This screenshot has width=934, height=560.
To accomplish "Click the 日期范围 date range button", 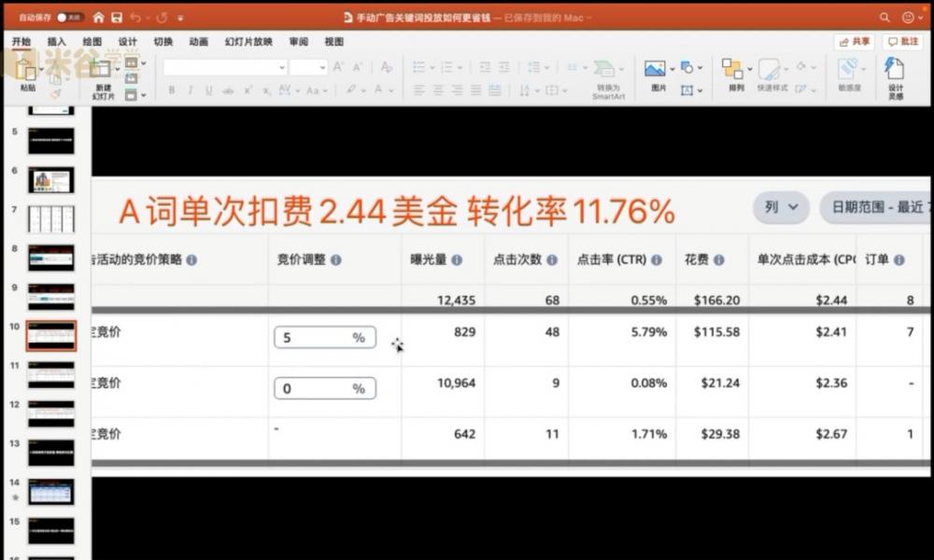I will click(876, 207).
